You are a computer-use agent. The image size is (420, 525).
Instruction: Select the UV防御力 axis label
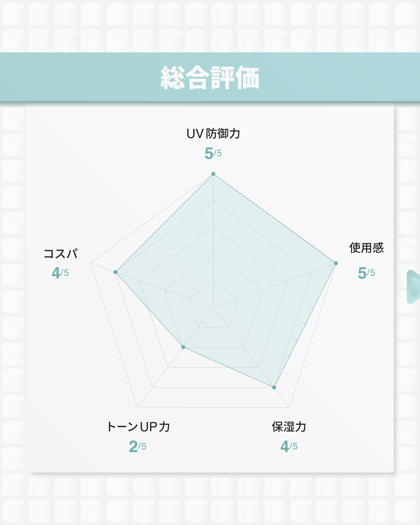click(213, 134)
